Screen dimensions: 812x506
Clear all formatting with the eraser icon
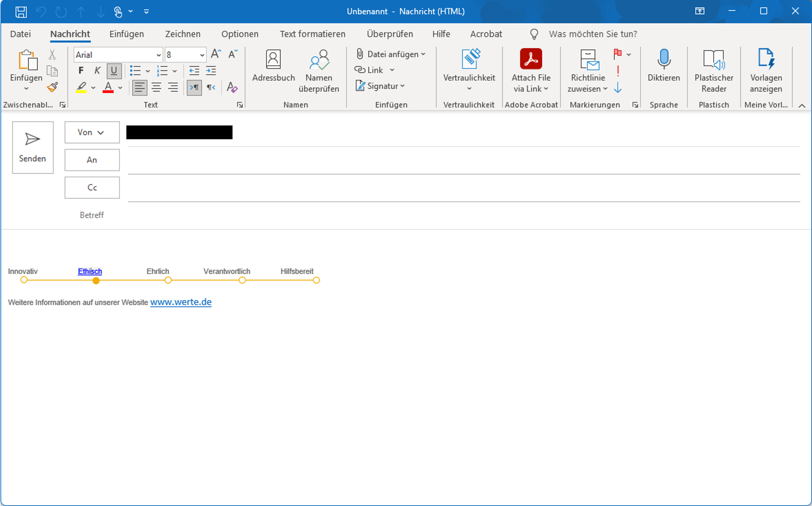coord(232,87)
